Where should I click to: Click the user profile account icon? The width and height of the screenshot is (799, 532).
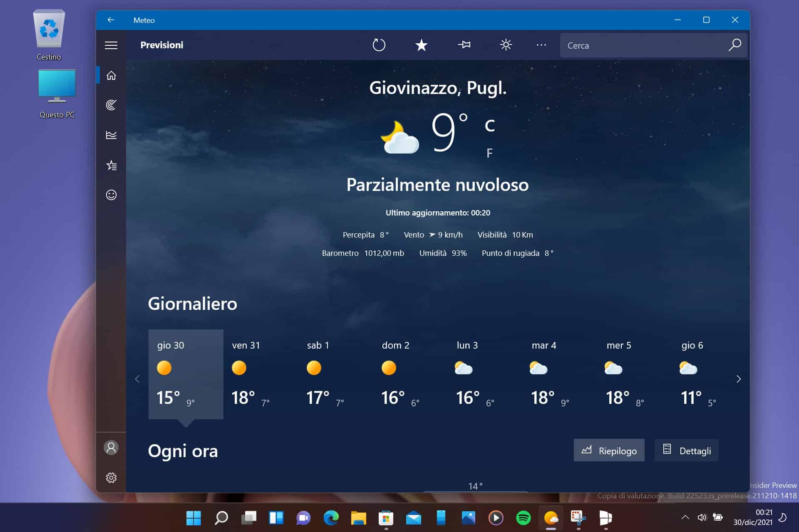[x=111, y=447]
